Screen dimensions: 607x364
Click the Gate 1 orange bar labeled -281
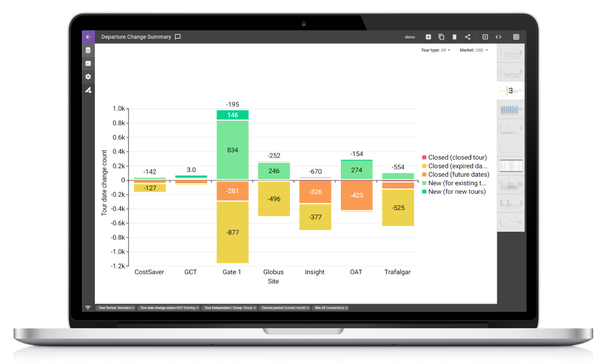[232, 191]
